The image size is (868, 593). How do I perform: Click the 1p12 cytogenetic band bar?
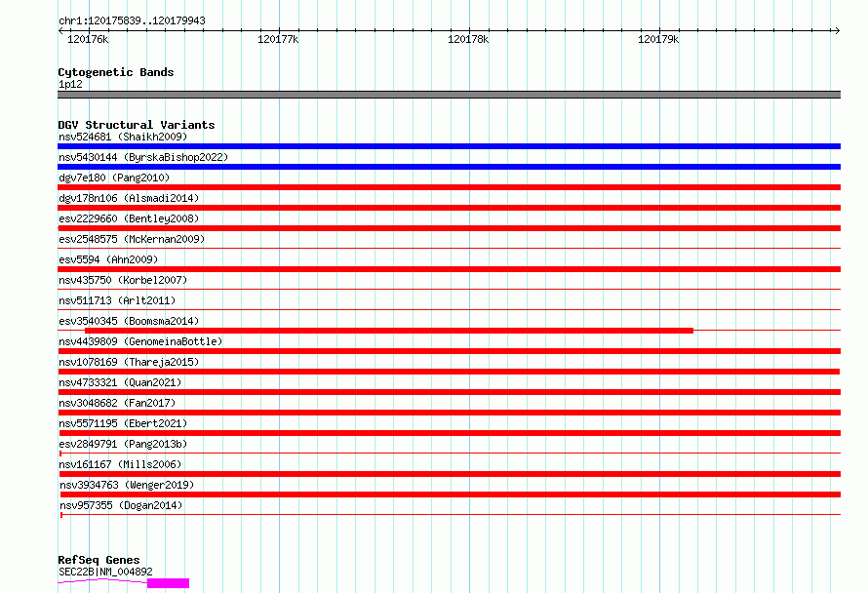click(449, 95)
